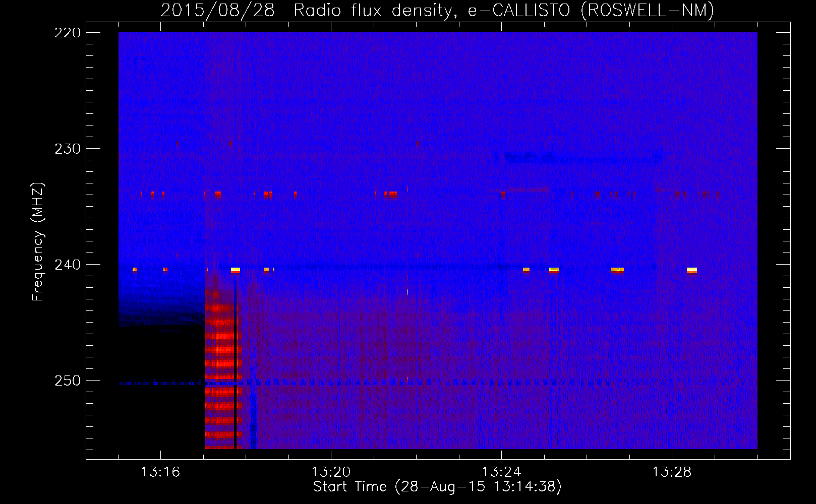Image resolution: width=816 pixels, height=504 pixels.
Task: Click the 250 frequency tick label
Action: pos(67,381)
